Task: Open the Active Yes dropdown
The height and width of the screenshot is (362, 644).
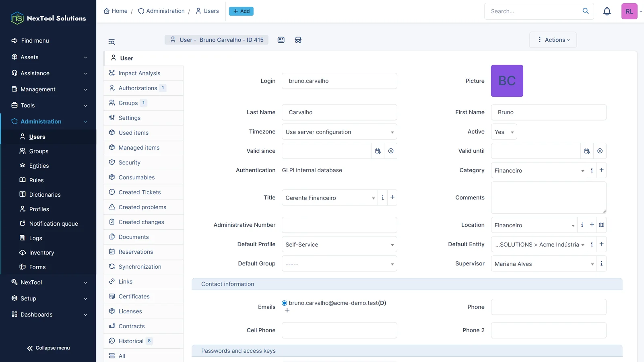Action: pyautogui.click(x=504, y=132)
